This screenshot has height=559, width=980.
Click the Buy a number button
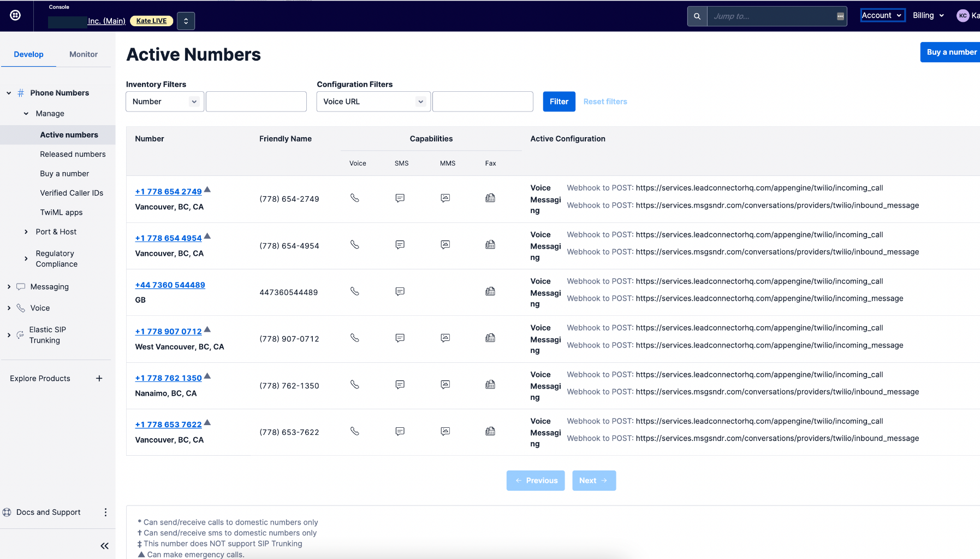pyautogui.click(x=951, y=52)
